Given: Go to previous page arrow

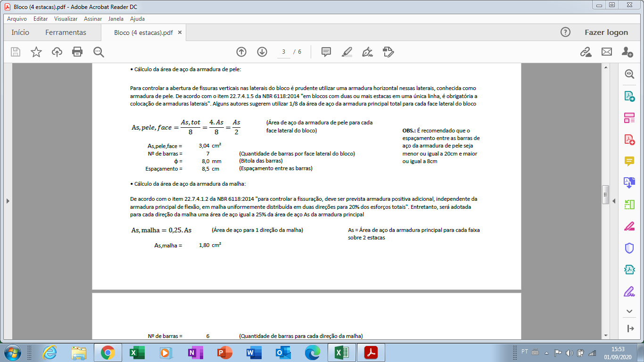Looking at the screenshot, I should pyautogui.click(x=241, y=52).
